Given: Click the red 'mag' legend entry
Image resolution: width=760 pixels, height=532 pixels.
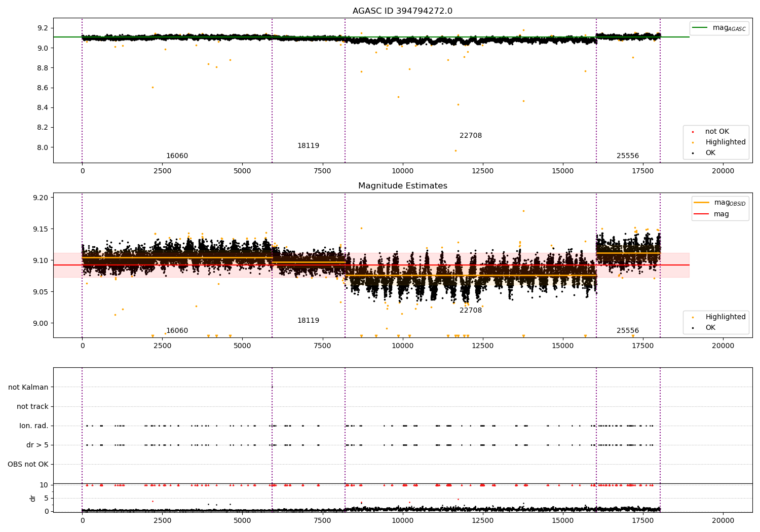Looking at the screenshot, I should [x=712, y=214].
